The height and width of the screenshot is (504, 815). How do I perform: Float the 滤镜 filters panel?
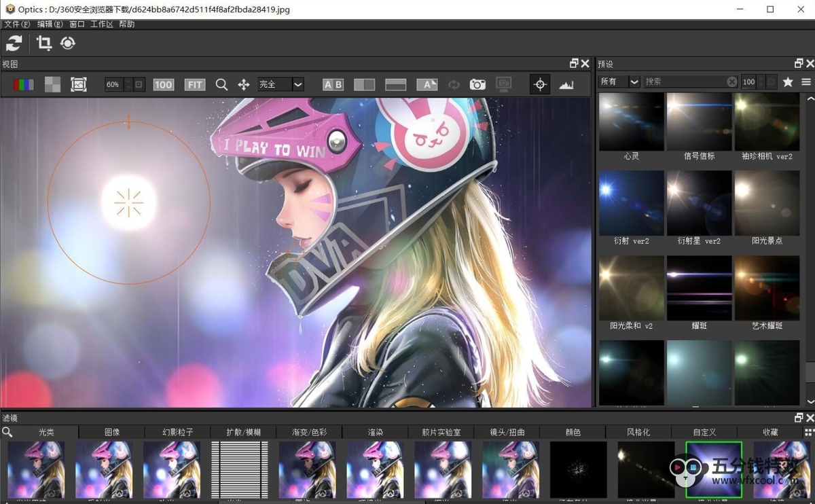click(799, 418)
